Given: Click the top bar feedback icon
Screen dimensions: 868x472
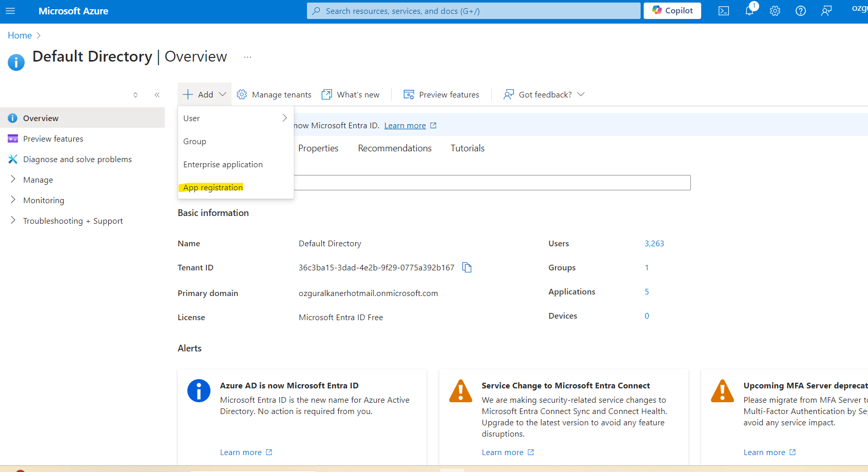Looking at the screenshot, I should 826,11.
